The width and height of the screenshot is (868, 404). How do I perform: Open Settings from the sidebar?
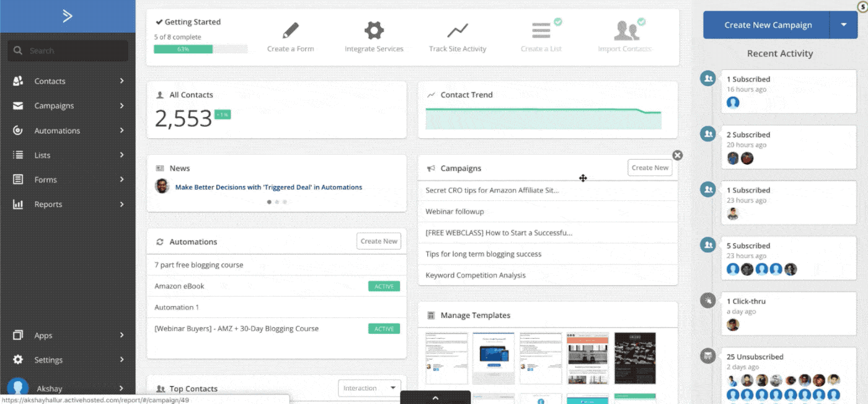tap(48, 360)
